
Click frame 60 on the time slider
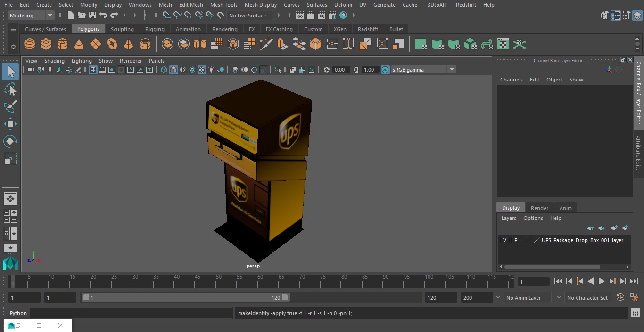pos(260,282)
